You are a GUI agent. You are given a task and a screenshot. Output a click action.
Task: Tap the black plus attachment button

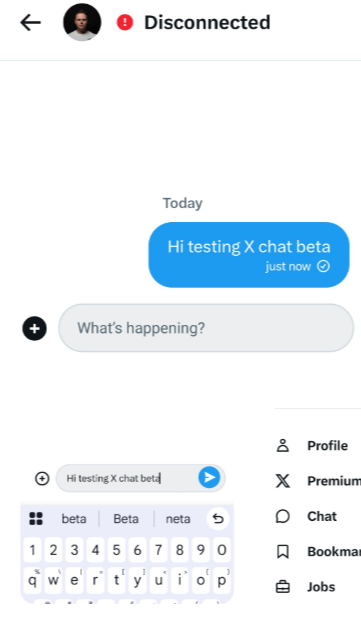click(x=34, y=328)
